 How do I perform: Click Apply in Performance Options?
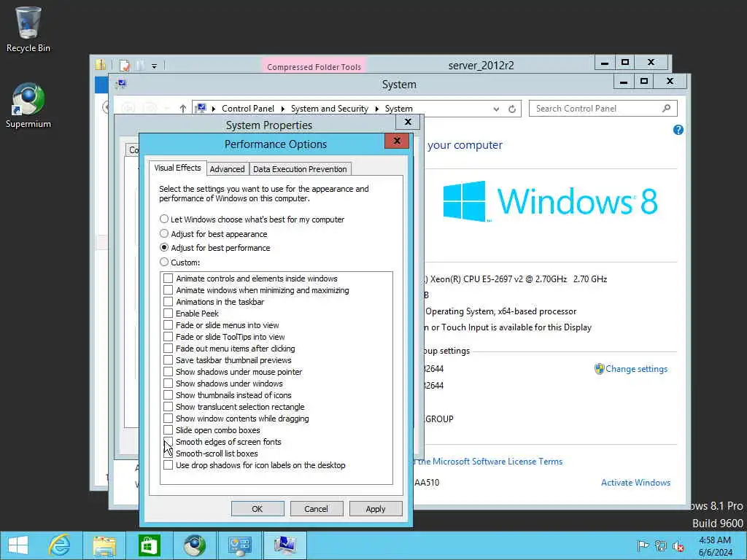[376, 508]
